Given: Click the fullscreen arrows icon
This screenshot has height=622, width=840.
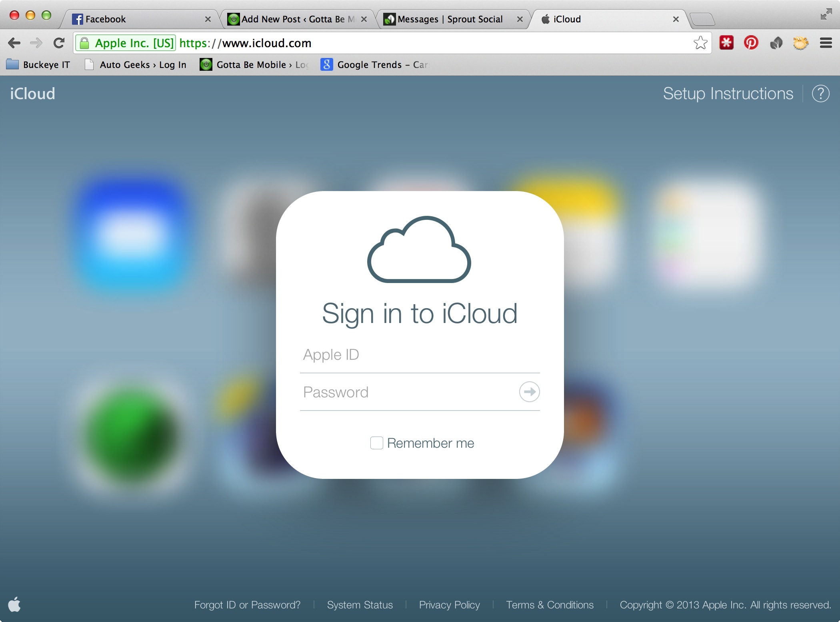Looking at the screenshot, I should point(826,14).
